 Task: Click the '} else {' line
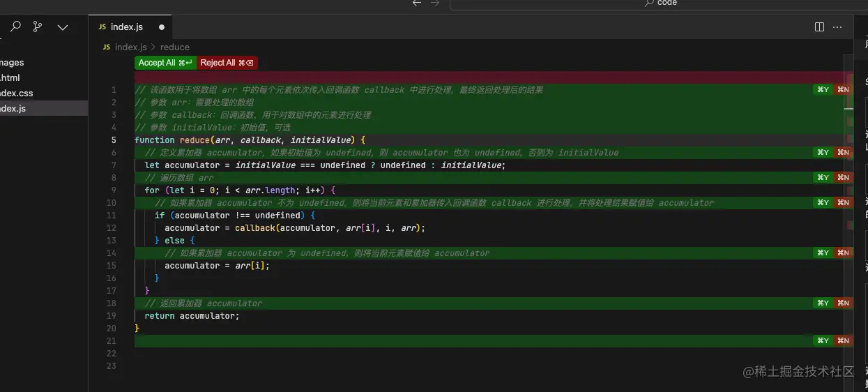click(x=174, y=240)
